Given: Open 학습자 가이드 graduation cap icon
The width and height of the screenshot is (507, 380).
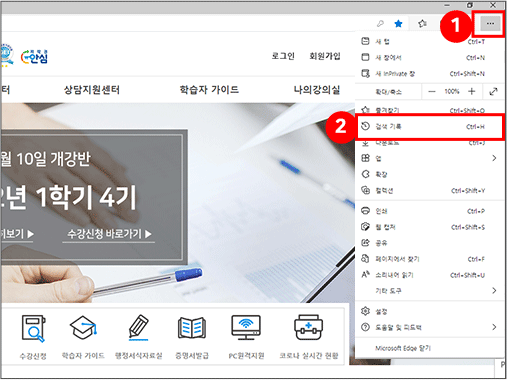Looking at the screenshot, I should (83, 328).
